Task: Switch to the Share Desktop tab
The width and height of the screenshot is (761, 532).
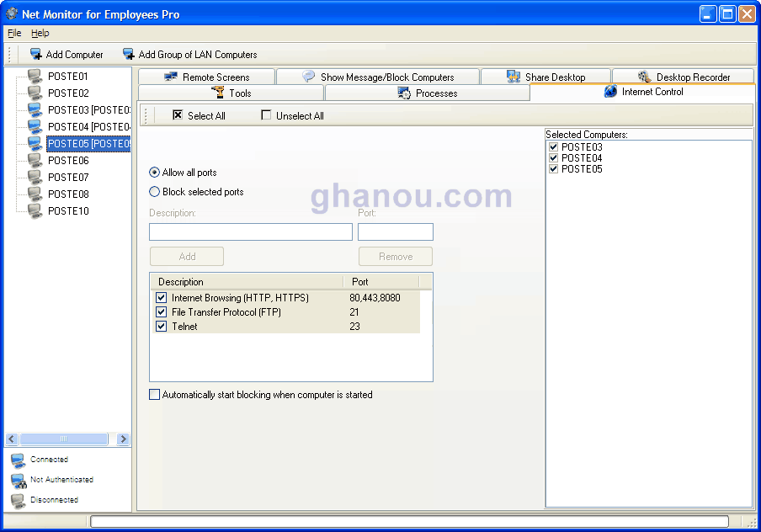Action: click(x=545, y=77)
